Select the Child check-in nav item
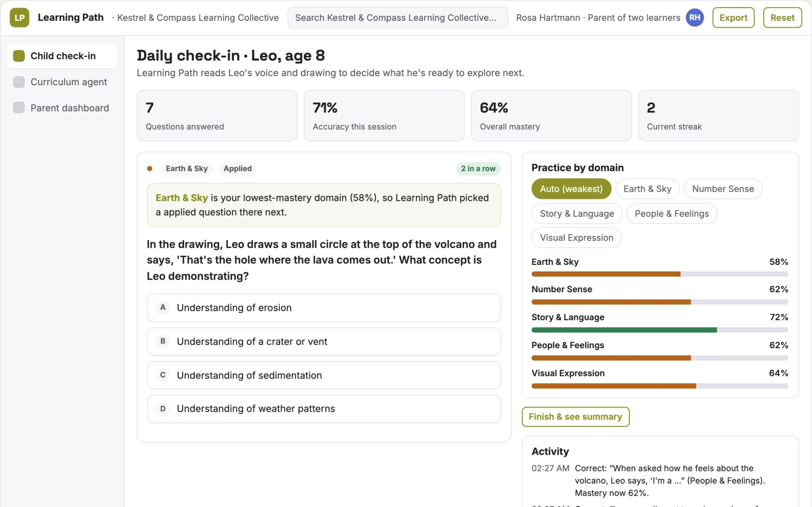This screenshot has height=507, width=812. pyautogui.click(x=62, y=56)
